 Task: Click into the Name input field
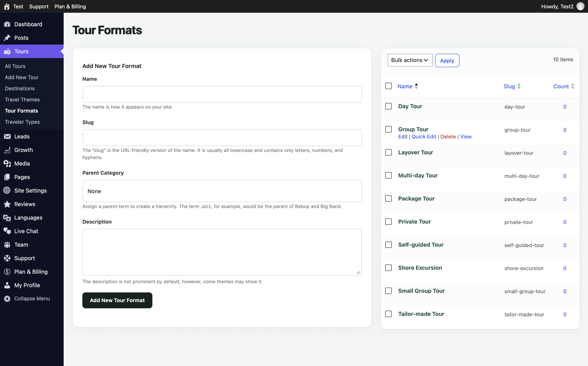222,94
